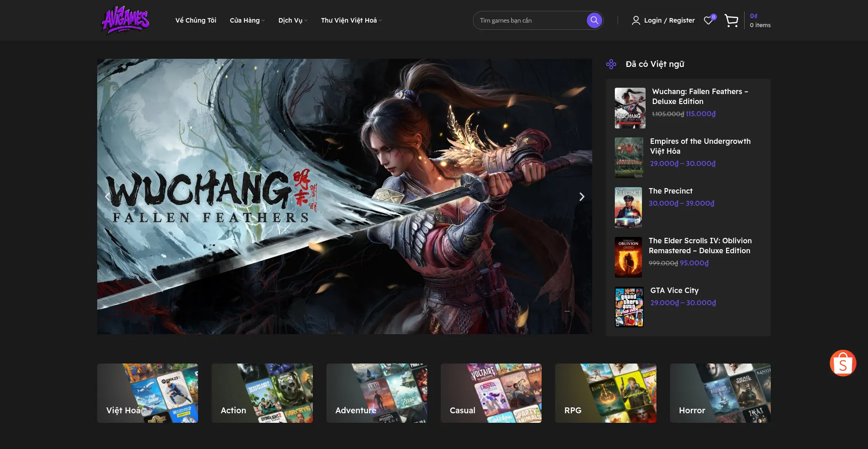Click the 0₫ cart total
The height and width of the screenshot is (449, 868).
pyautogui.click(x=754, y=16)
